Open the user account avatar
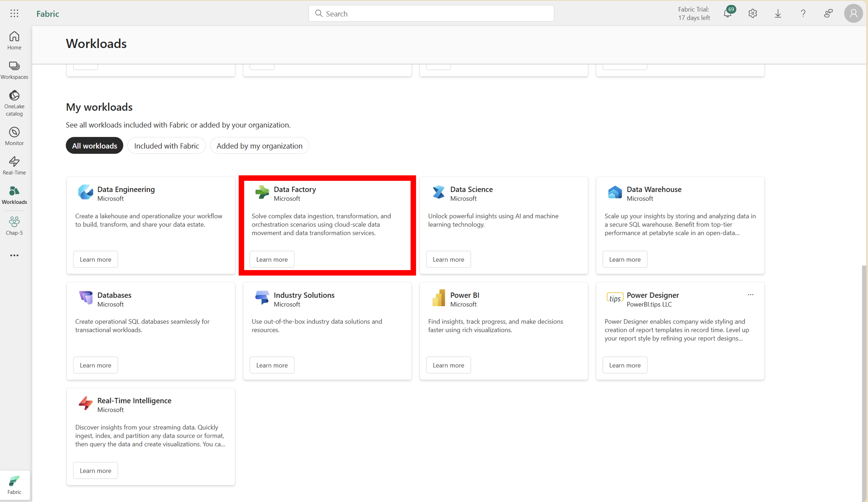868x502 pixels. (x=853, y=13)
